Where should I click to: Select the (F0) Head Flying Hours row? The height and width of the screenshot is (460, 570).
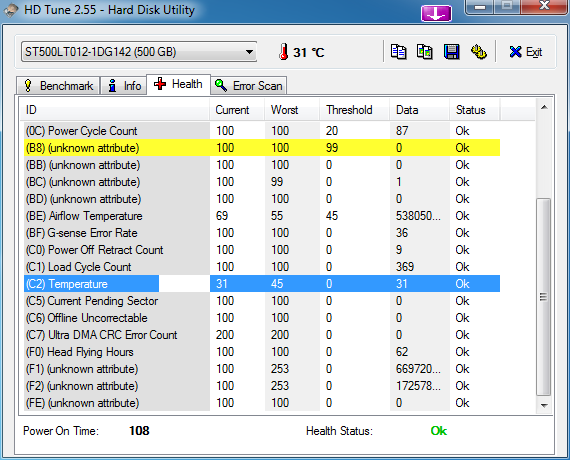pyautogui.click(x=262, y=352)
